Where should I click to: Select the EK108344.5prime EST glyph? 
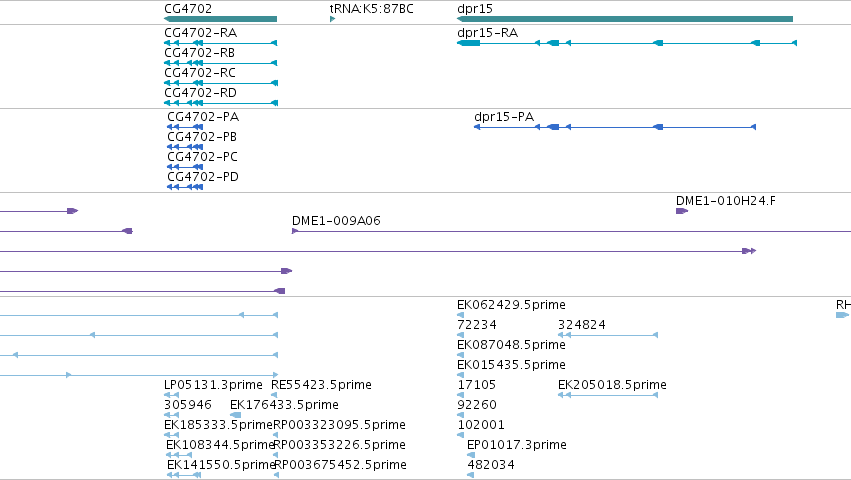tap(179, 456)
